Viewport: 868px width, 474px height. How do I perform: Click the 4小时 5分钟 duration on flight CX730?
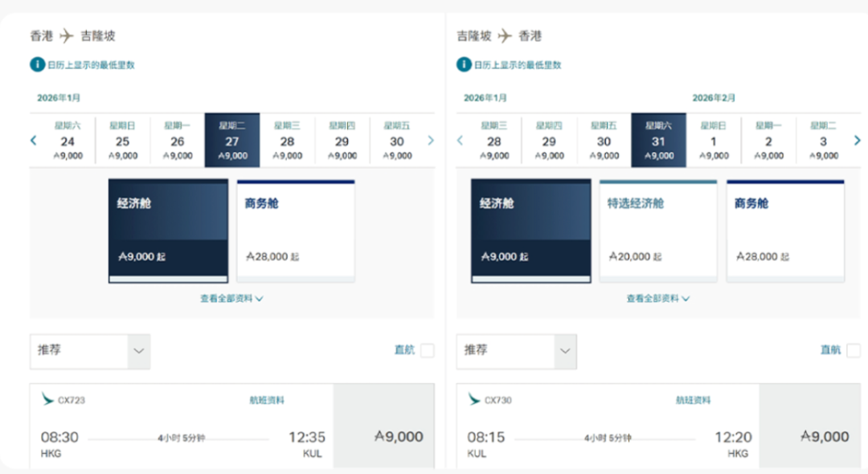point(608,438)
